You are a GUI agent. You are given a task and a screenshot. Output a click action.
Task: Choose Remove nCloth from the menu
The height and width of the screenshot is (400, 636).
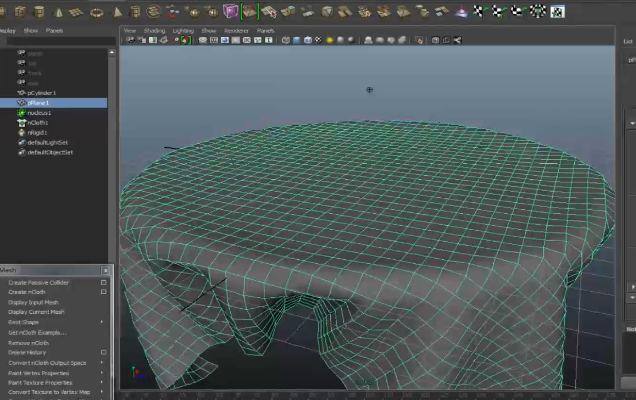pos(28,342)
